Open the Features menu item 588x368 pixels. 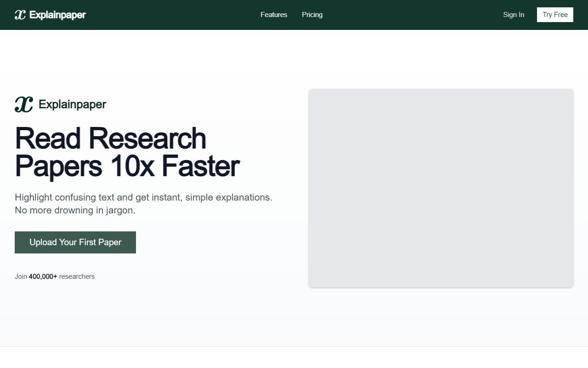click(x=274, y=14)
